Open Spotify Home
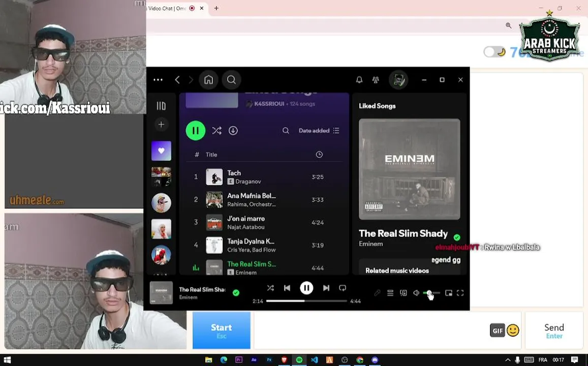This screenshot has height=366, width=588. [x=208, y=80]
